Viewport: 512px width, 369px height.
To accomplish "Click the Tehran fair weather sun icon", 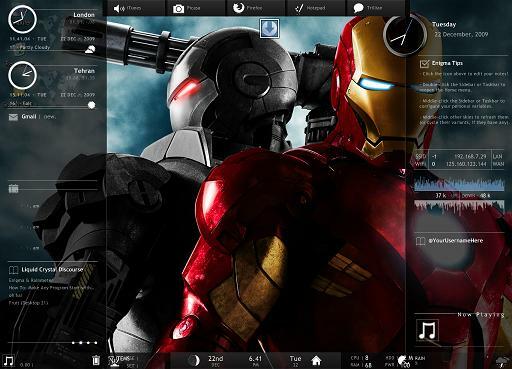I will (91, 105).
